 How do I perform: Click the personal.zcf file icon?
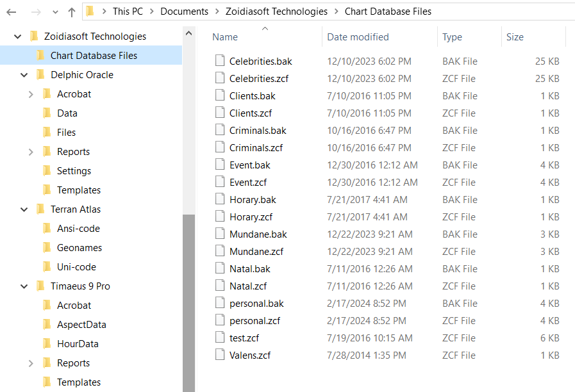[x=220, y=320]
